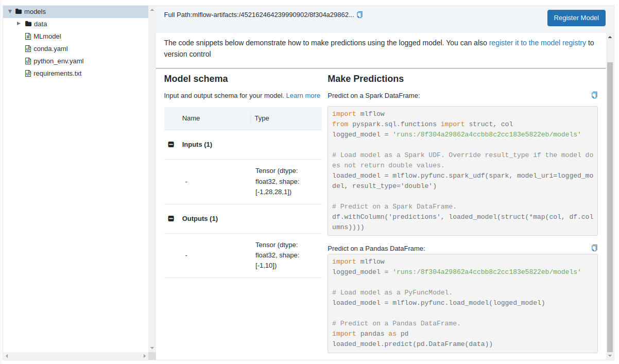Click the data folder icon
Screen dimensions: 619x364
coord(28,24)
